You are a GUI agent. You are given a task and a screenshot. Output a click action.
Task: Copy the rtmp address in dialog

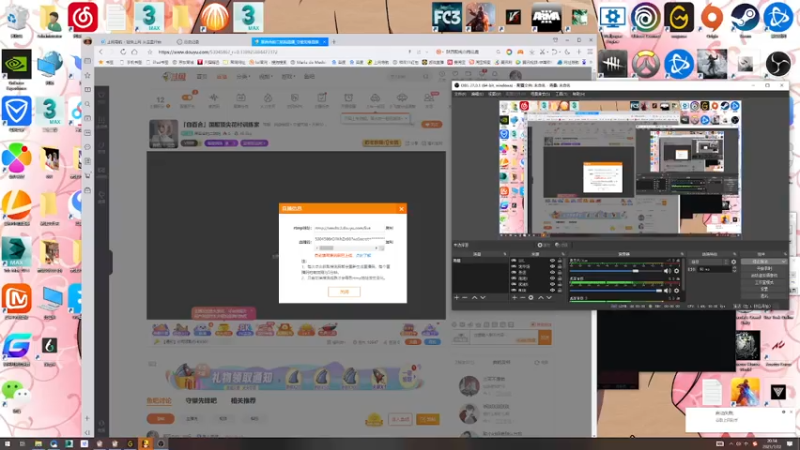389,228
